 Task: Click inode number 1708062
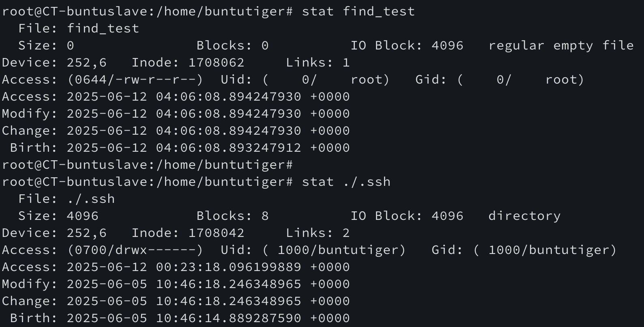point(216,62)
